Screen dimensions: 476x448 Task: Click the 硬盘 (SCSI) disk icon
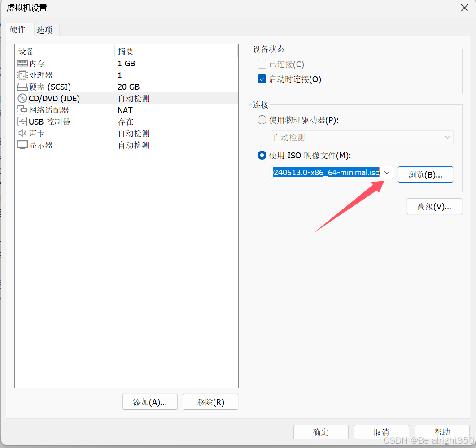[x=22, y=87]
